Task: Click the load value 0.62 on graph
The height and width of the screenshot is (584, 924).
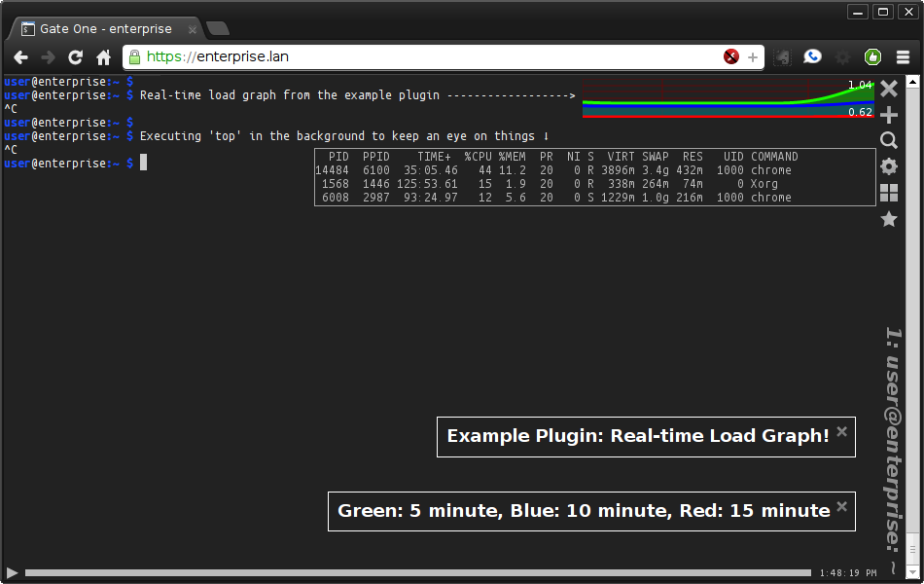Action: pyautogui.click(x=861, y=112)
